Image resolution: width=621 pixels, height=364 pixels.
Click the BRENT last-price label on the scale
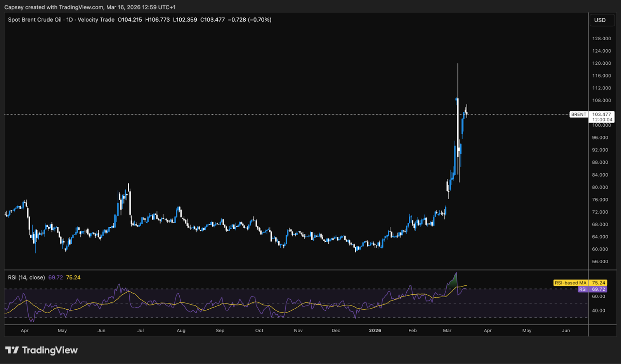578,114
